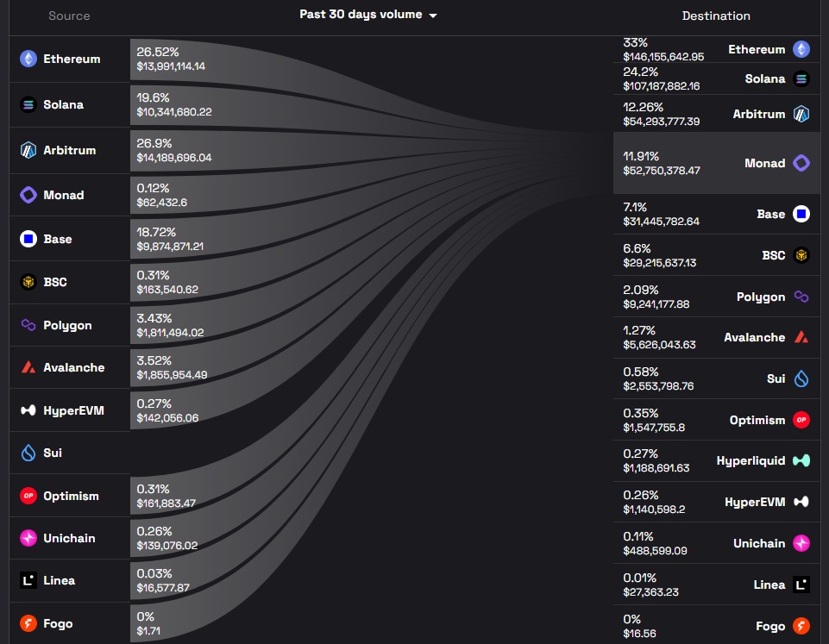Click the Avalanche flow value $1,855,954.49
829x644 pixels.
pyautogui.click(x=172, y=374)
